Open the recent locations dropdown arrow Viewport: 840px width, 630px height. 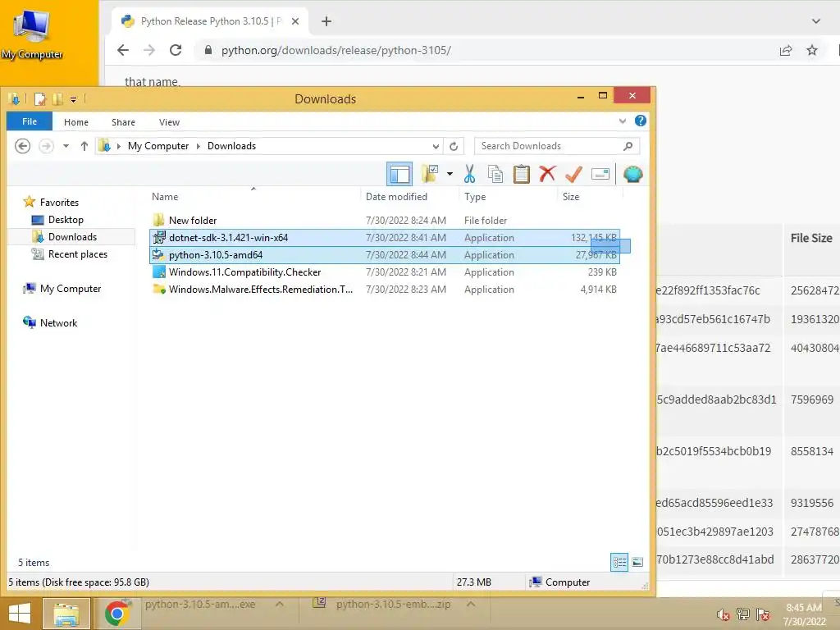pyautogui.click(x=66, y=146)
